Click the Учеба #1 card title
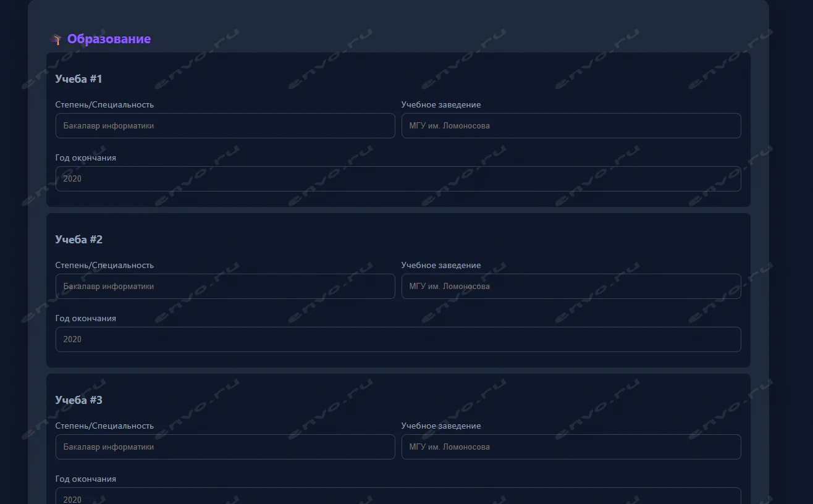Screen dimensions: 813x504 (x=78, y=79)
